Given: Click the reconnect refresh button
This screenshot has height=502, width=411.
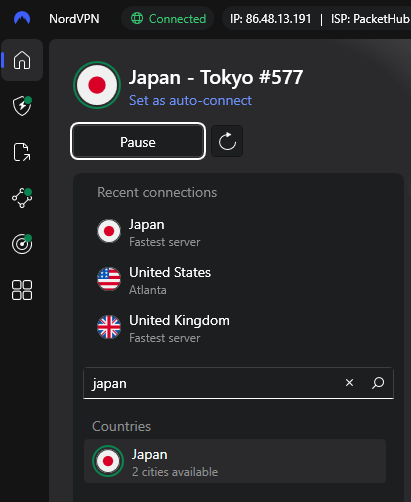Looking at the screenshot, I should 227,141.
